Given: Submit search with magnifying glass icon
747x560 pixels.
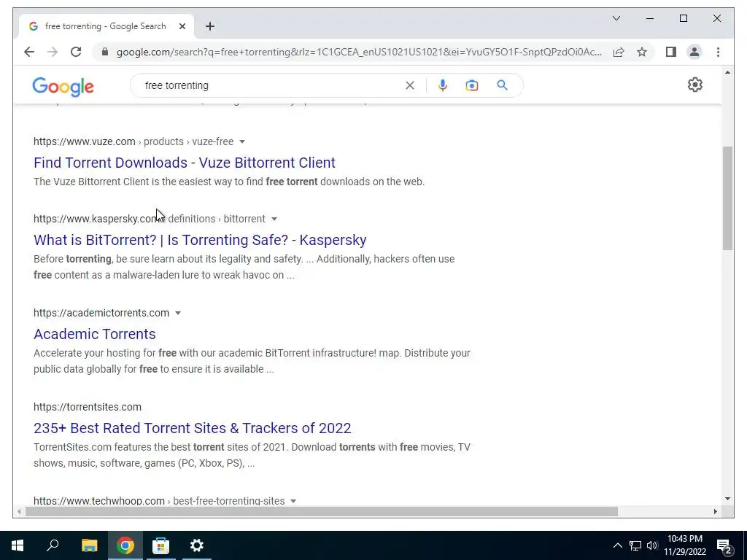Looking at the screenshot, I should [x=502, y=85].
